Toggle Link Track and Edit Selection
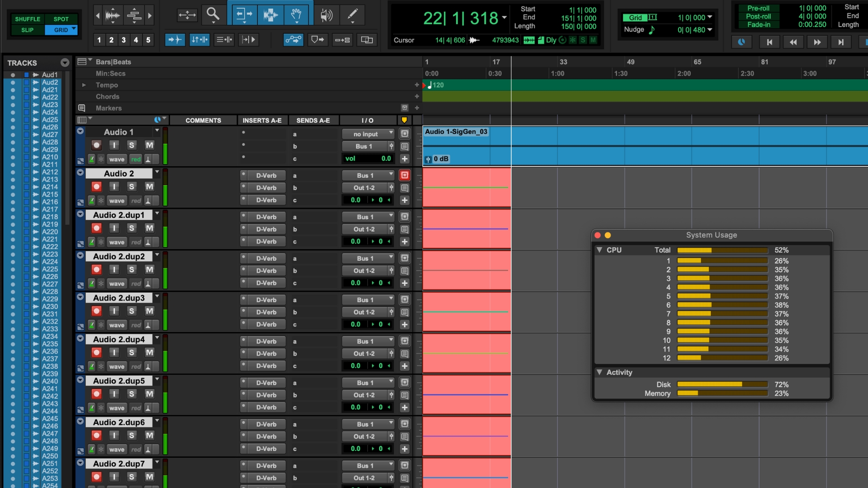The image size is (868, 488). tap(224, 40)
